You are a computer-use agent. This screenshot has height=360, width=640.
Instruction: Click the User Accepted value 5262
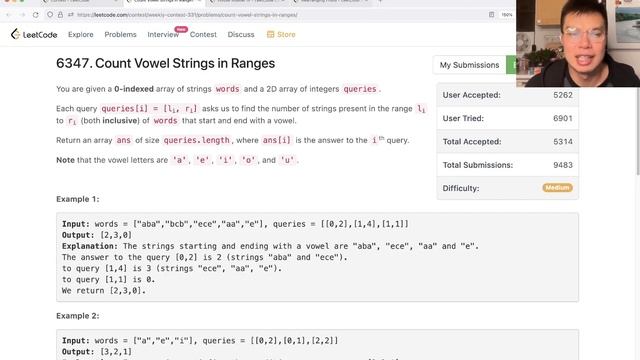(563, 95)
